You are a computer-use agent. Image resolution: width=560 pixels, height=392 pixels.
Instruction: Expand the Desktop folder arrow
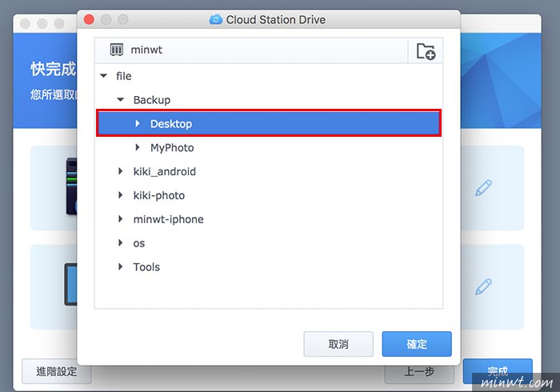pyautogui.click(x=138, y=123)
